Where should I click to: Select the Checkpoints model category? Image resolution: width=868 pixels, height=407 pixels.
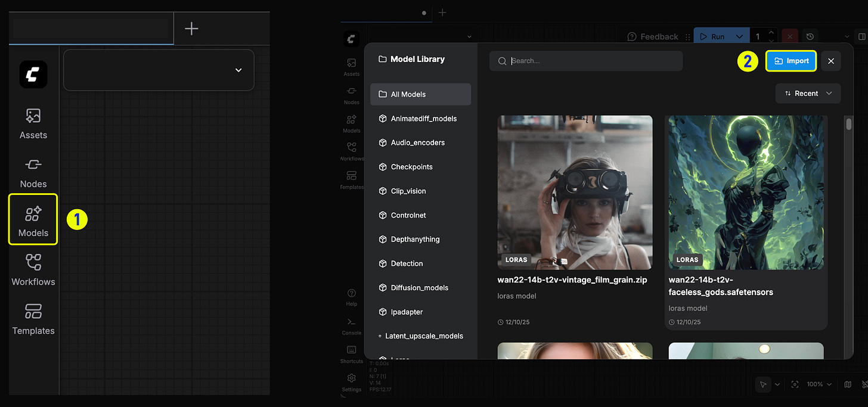click(411, 167)
